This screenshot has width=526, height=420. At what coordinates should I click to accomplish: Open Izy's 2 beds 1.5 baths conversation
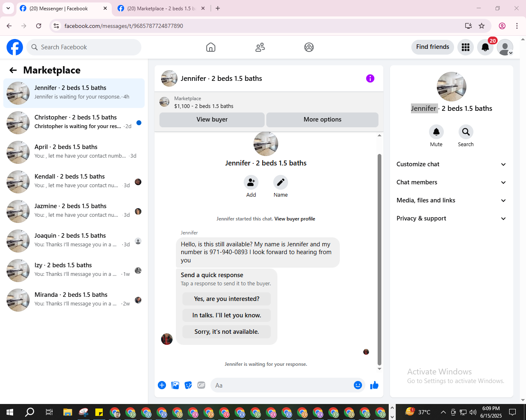point(74,271)
